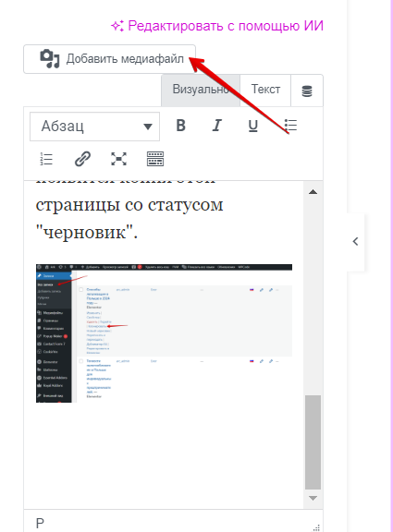393x532 pixels.
Task: Open the dynamic tags database icon
Action: click(x=307, y=91)
